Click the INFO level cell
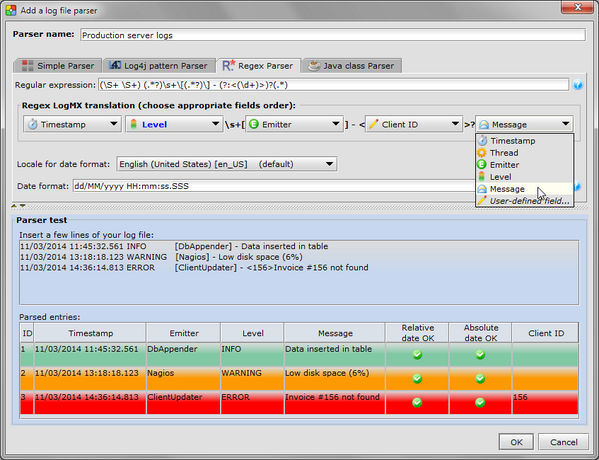 (253, 355)
